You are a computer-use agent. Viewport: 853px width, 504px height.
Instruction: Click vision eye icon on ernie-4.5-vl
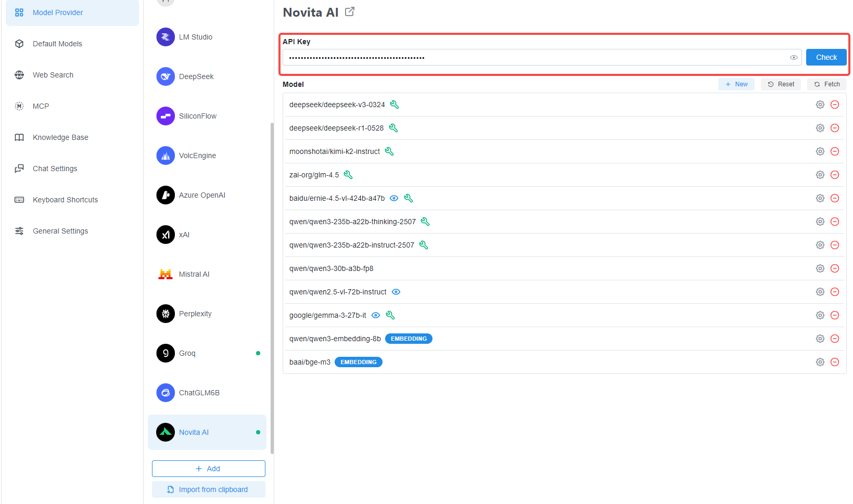pyautogui.click(x=394, y=198)
